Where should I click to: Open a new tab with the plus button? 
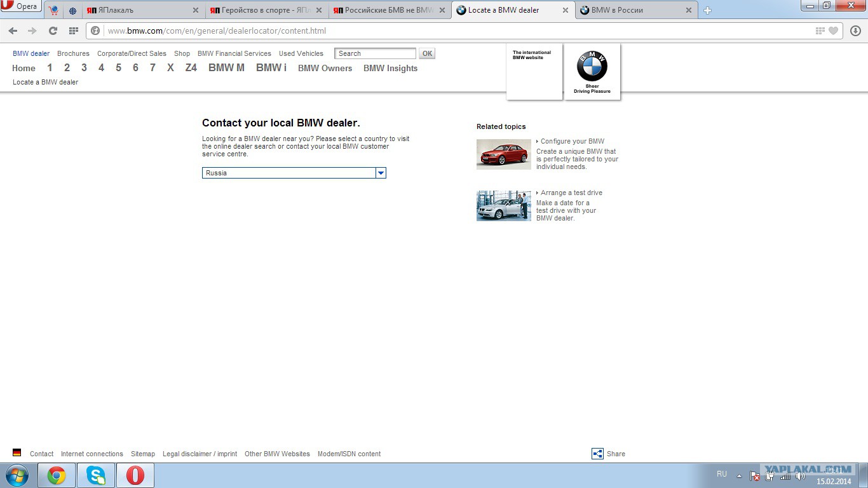point(707,10)
